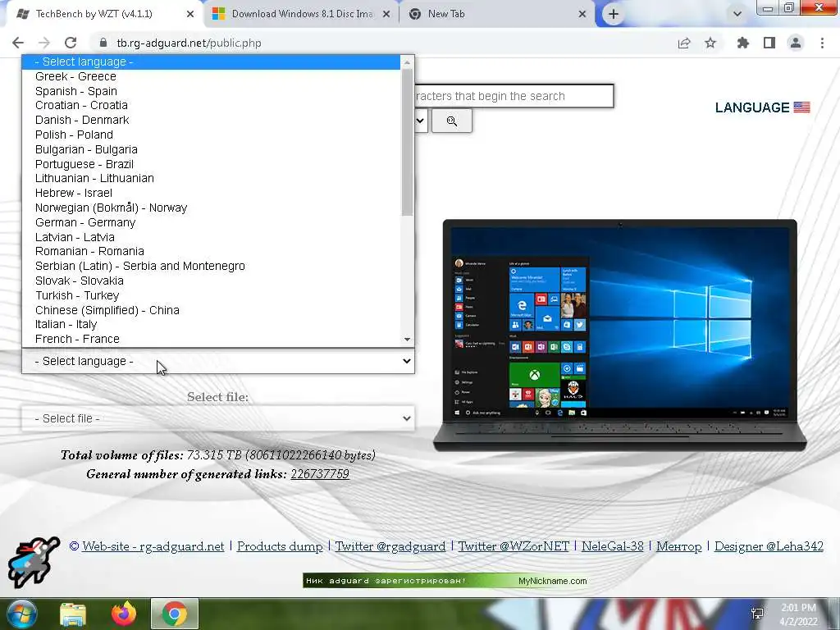The height and width of the screenshot is (630, 840).
Task: Open the Select file dropdown
Action: [218, 418]
